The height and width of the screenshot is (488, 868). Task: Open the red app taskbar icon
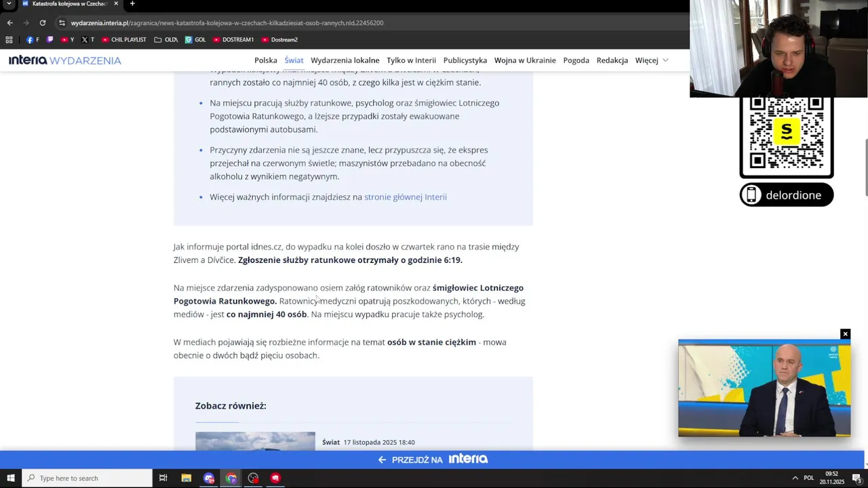[x=275, y=479]
